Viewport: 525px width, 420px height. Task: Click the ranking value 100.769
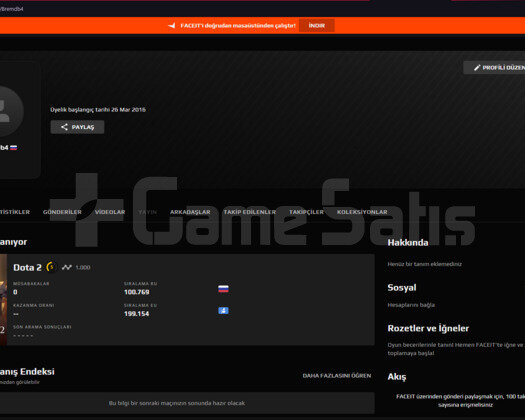point(137,292)
